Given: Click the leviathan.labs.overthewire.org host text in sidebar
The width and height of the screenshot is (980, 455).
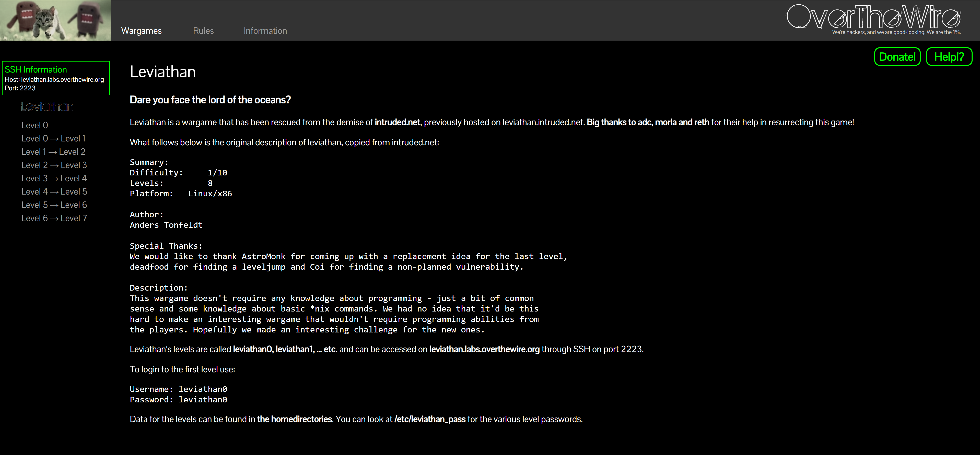Looking at the screenshot, I should click(62, 79).
